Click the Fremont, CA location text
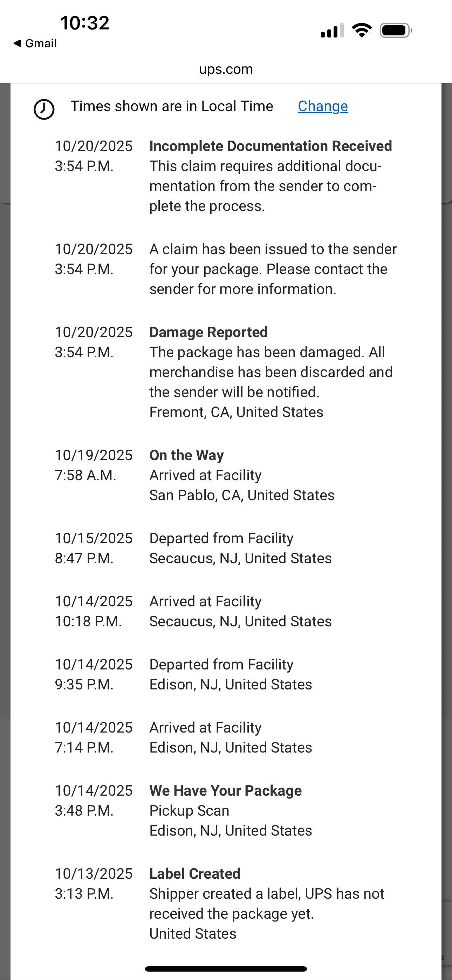452x980 pixels. [x=236, y=412]
